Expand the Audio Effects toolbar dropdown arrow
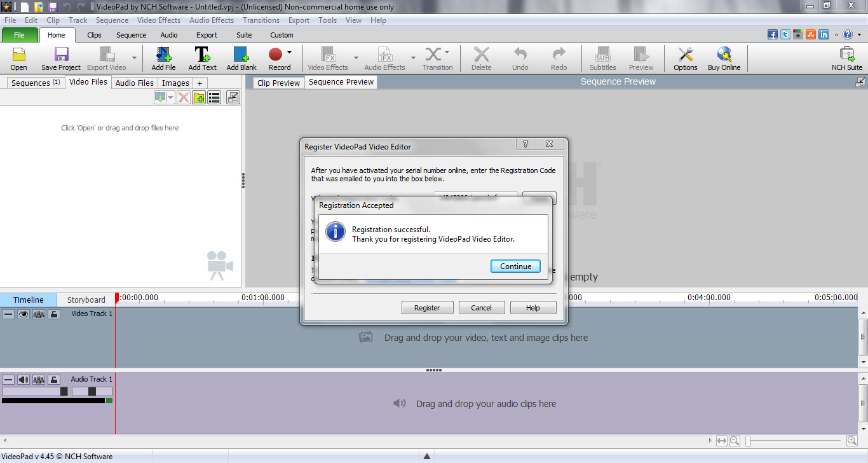868x463 pixels. 413,58
